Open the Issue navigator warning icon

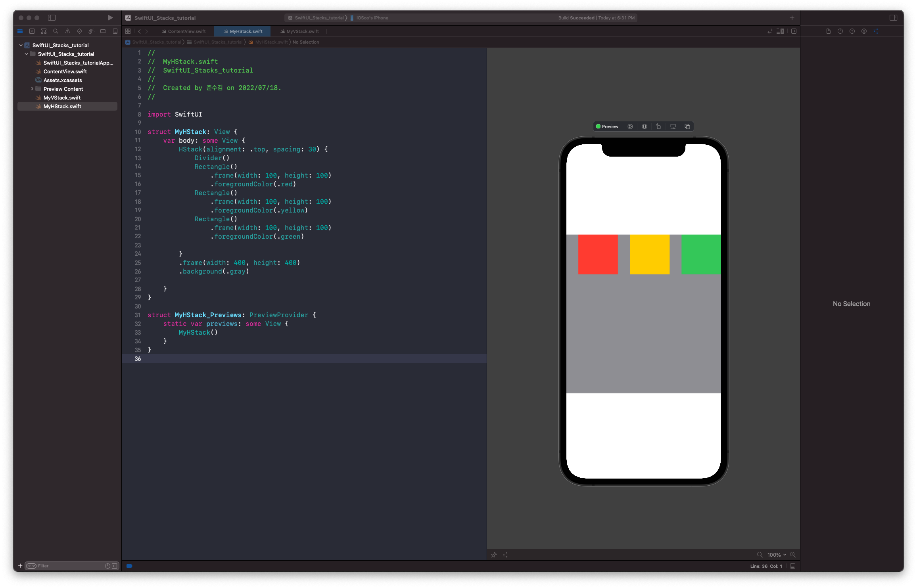(67, 31)
